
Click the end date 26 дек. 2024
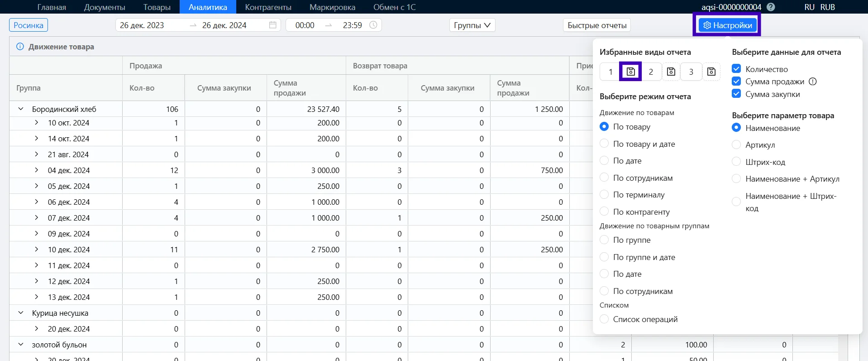click(224, 25)
